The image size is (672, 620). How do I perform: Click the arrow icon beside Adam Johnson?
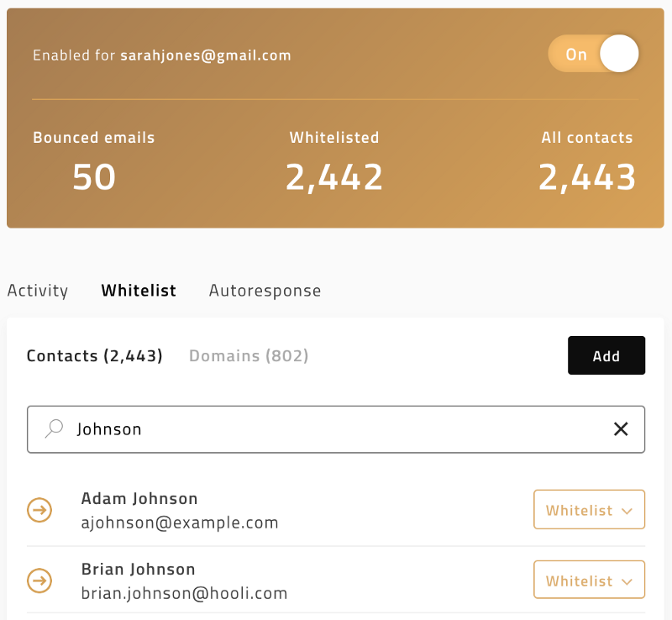(39, 510)
